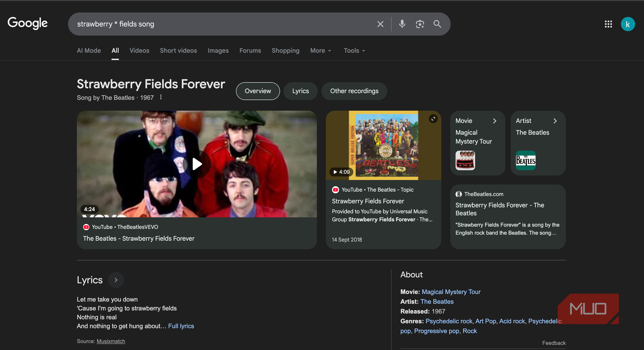Click the Psychedelic rock genre link

point(448,321)
